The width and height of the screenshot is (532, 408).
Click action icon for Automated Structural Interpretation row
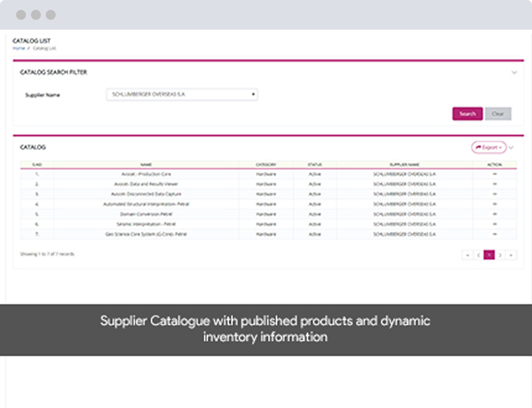click(x=495, y=204)
